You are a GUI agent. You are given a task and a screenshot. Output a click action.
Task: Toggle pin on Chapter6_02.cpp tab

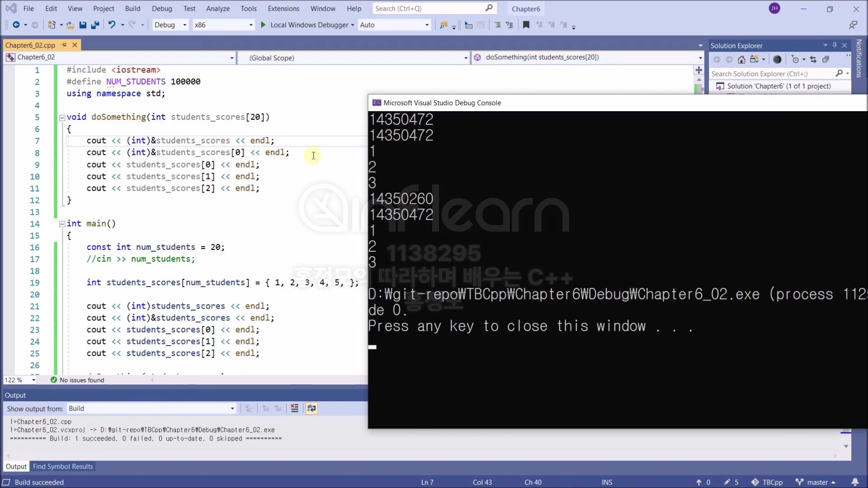(x=64, y=45)
